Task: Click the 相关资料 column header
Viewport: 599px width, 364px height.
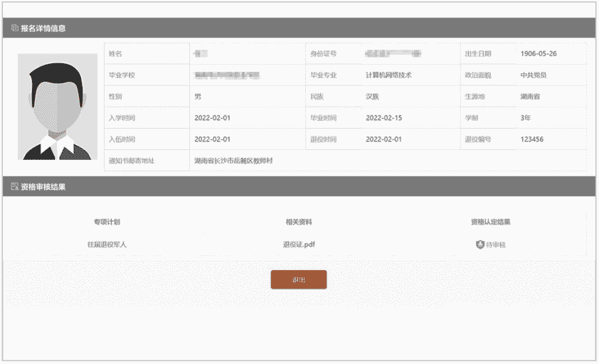Action: pos(299,222)
